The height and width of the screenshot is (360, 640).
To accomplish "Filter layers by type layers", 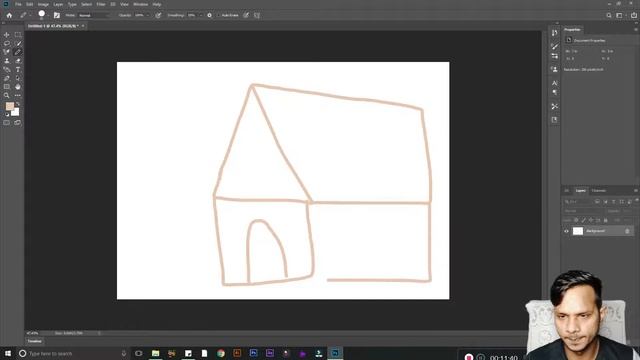I will pyautogui.click(x=613, y=202).
